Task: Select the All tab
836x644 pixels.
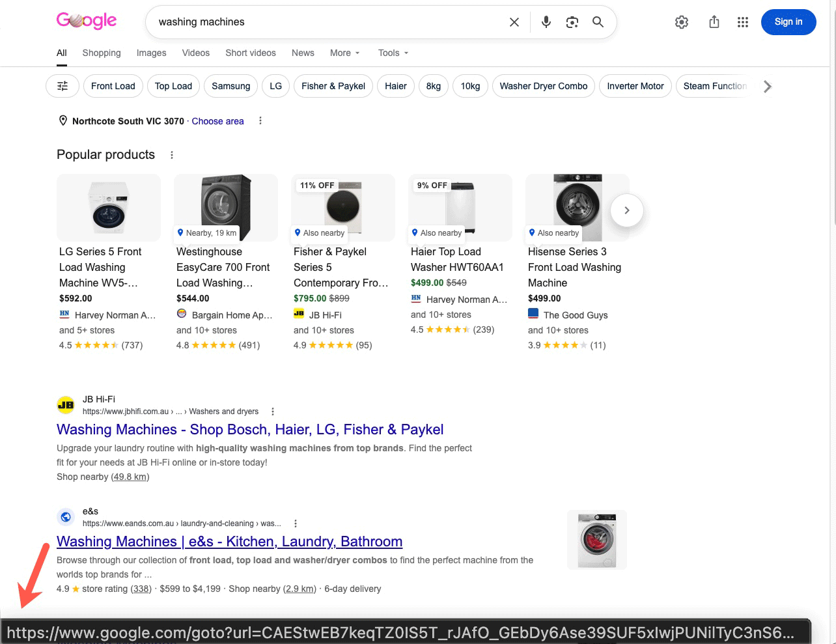Action: point(62,53)
